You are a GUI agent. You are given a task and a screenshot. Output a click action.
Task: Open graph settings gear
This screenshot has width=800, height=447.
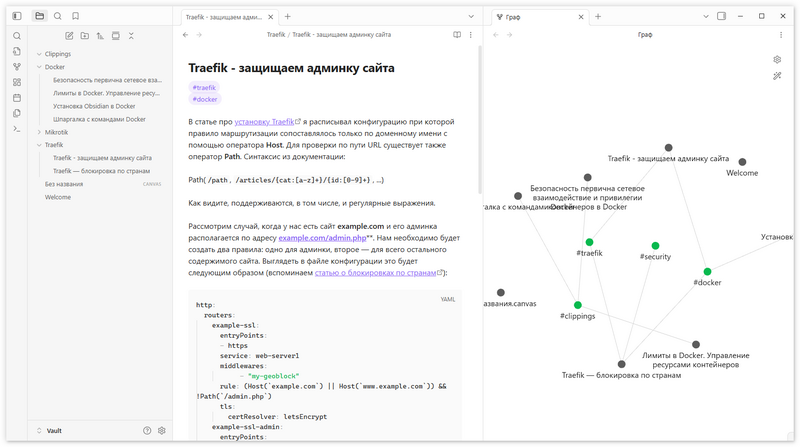[x=777, y=60]
